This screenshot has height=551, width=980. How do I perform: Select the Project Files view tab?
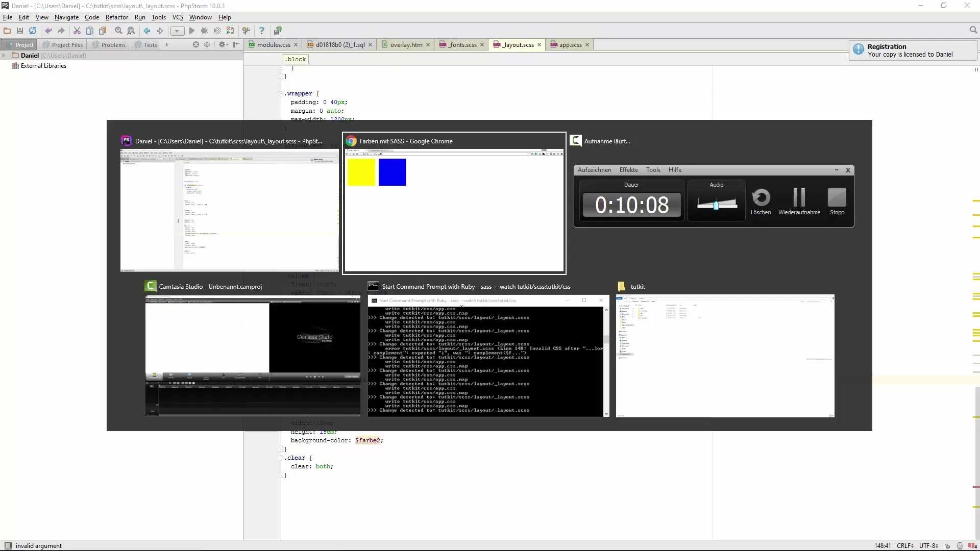(x=63, y=45)
